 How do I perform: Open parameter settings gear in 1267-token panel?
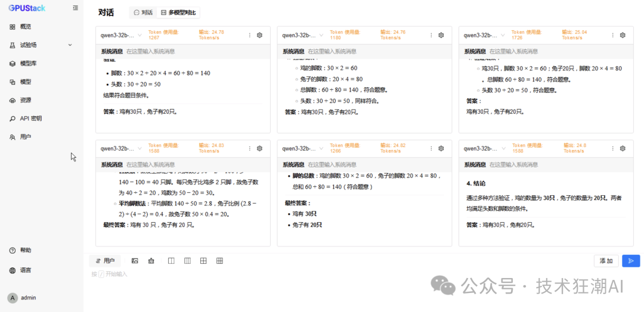click(259, 35)
